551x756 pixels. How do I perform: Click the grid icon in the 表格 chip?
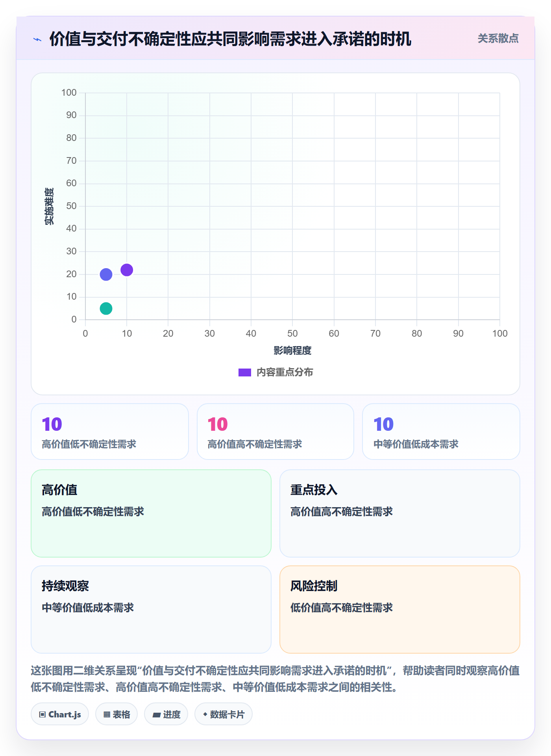(107, 715)
